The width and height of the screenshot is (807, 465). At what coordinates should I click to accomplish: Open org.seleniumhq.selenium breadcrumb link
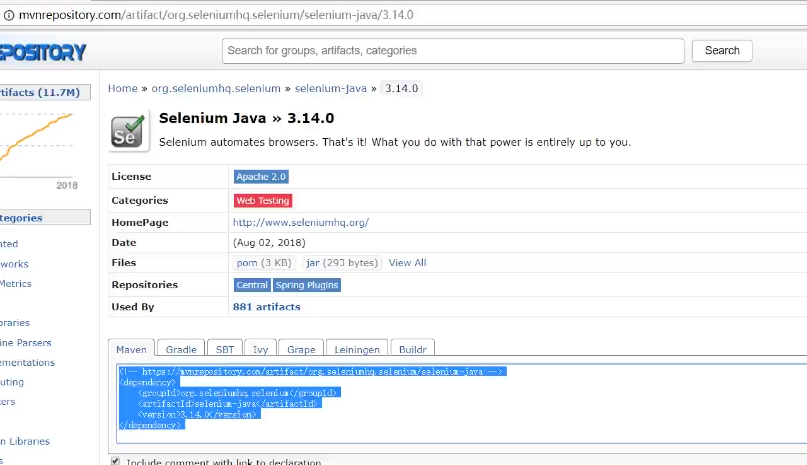click(216, 89)
